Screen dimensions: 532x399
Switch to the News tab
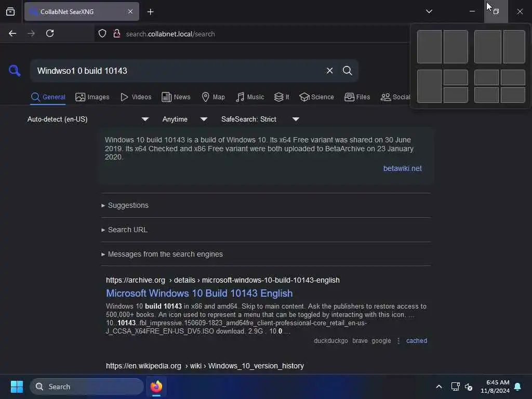[x=176, y=97]
